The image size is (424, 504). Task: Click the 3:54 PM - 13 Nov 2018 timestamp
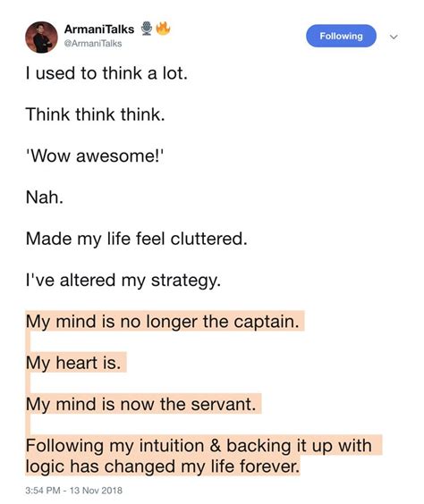tap(74, 491)
